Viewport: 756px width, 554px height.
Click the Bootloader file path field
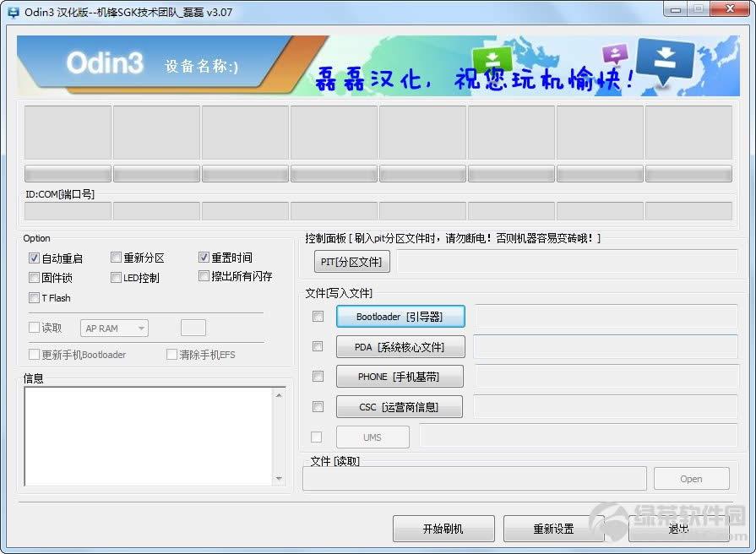point(606,317)
